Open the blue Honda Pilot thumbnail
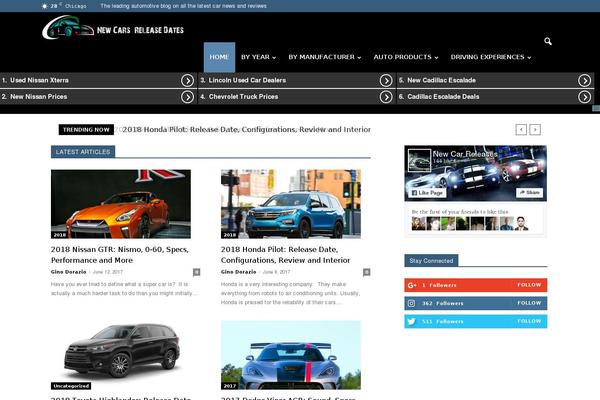The width and height of the screenshot is (600, 400). click(x=291, y=204)
